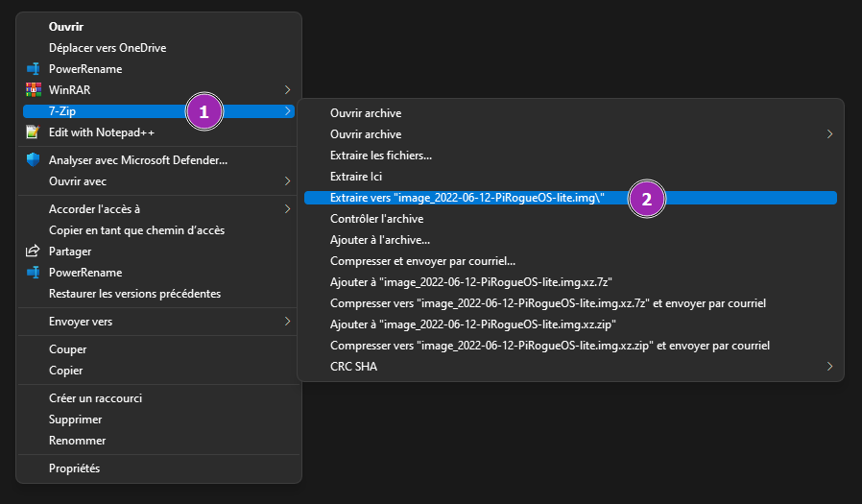Click the Notepad++ icon
The width and height of the screenshot is (862, 504).
[x=34, y=132]
